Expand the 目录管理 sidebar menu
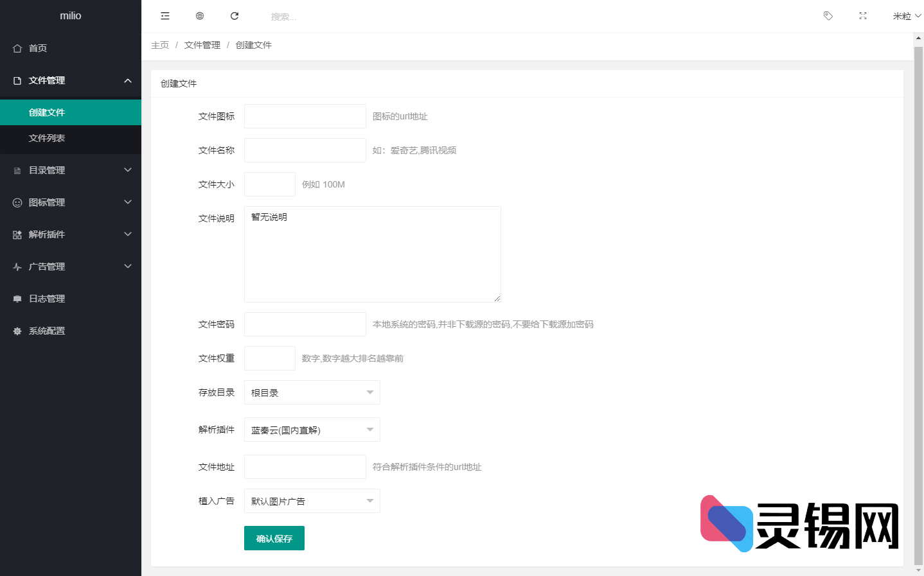This screenshot has width=924, height=576. (x=71, y=170)
